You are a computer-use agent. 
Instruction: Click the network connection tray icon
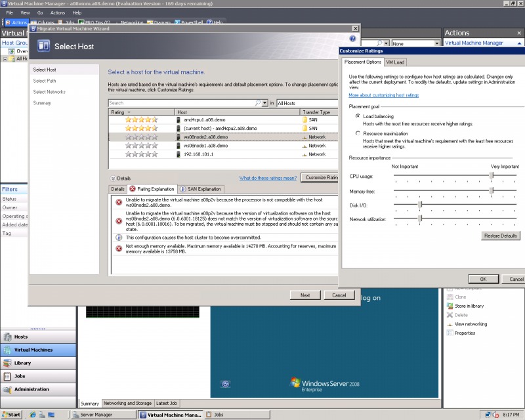(x=488, y=415)
